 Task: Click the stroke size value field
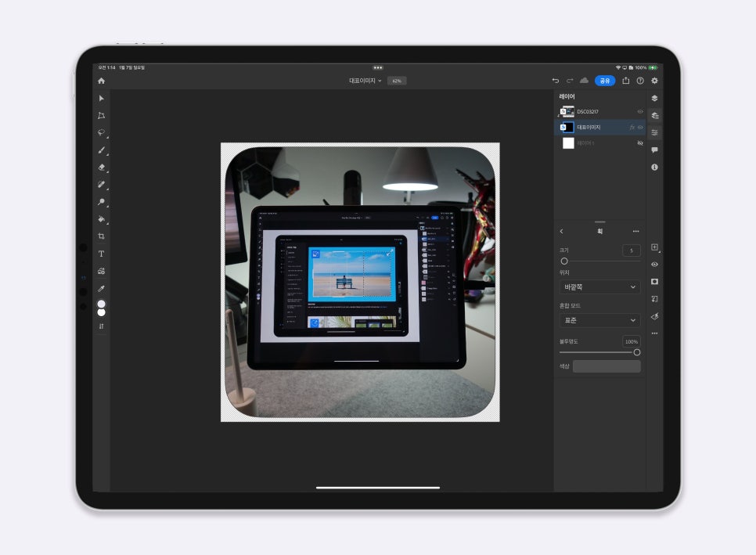click(x=631, y=250)
